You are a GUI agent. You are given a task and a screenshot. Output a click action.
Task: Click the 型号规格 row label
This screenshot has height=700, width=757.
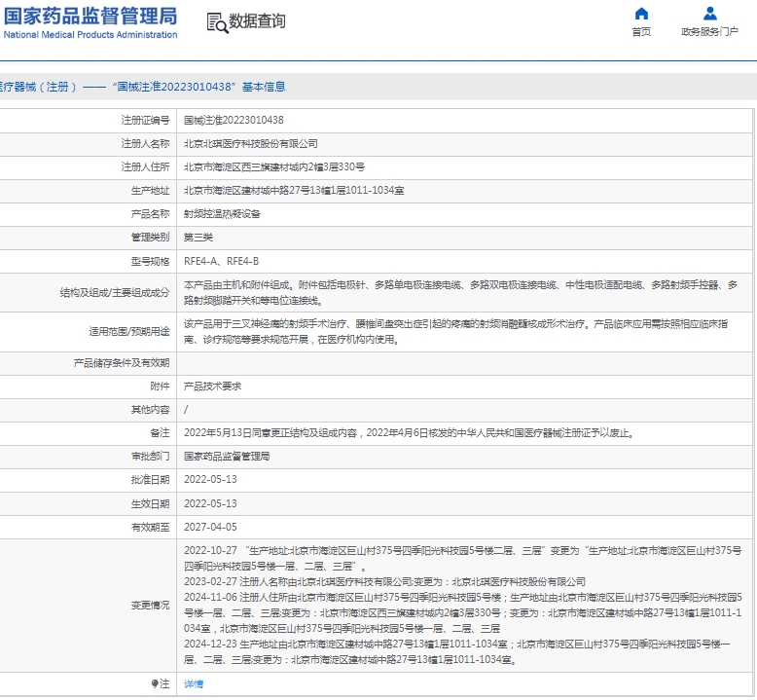tap(150, 261)
